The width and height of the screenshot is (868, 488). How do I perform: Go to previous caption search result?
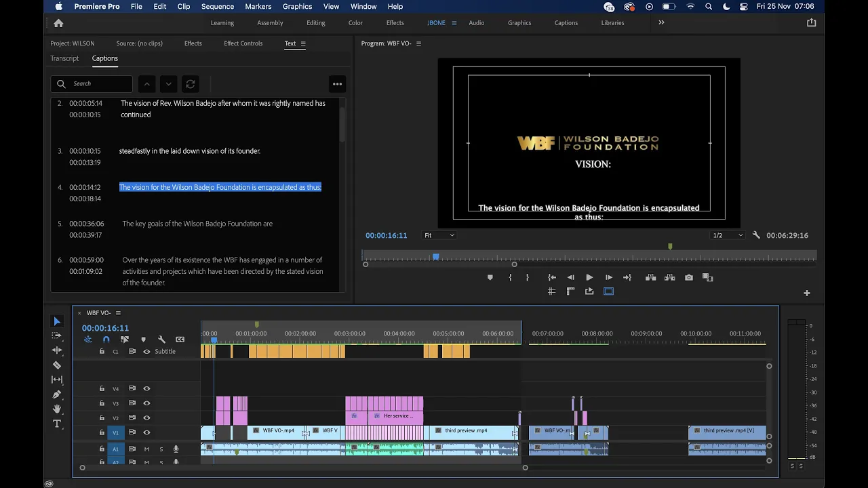click(x=146, y=84)
